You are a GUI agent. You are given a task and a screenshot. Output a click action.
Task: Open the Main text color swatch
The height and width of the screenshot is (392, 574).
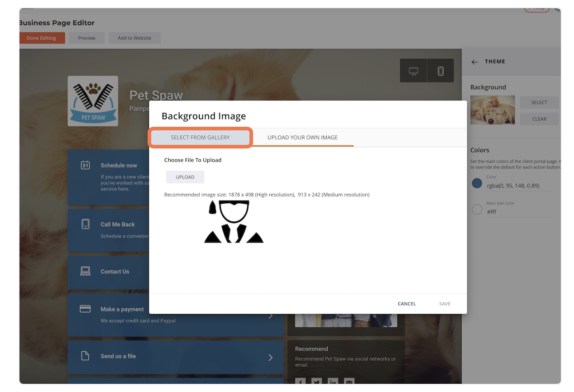477,210
